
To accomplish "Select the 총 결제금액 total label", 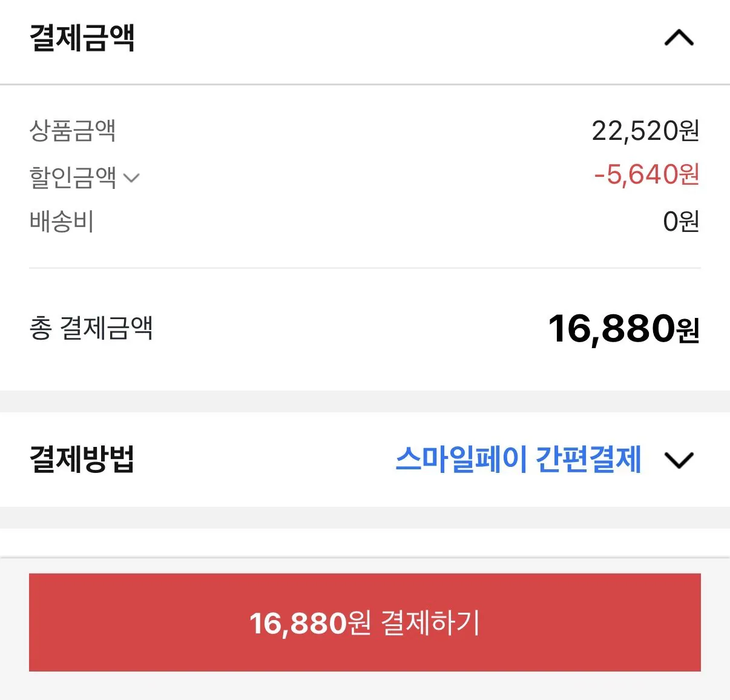I will [92, 328].
